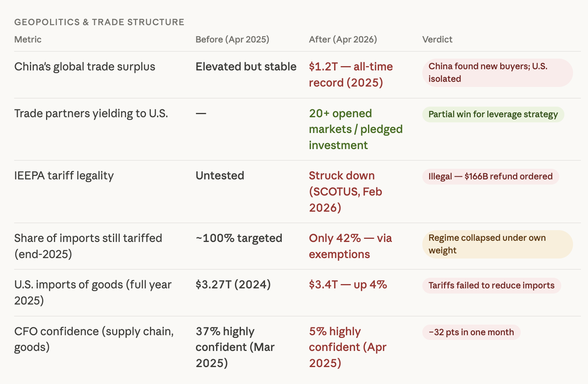588x384 pixels.
Task: Click the 'Regime collapsed under own weight' pill
Action: pyautogui.click(x=497, y=244)
